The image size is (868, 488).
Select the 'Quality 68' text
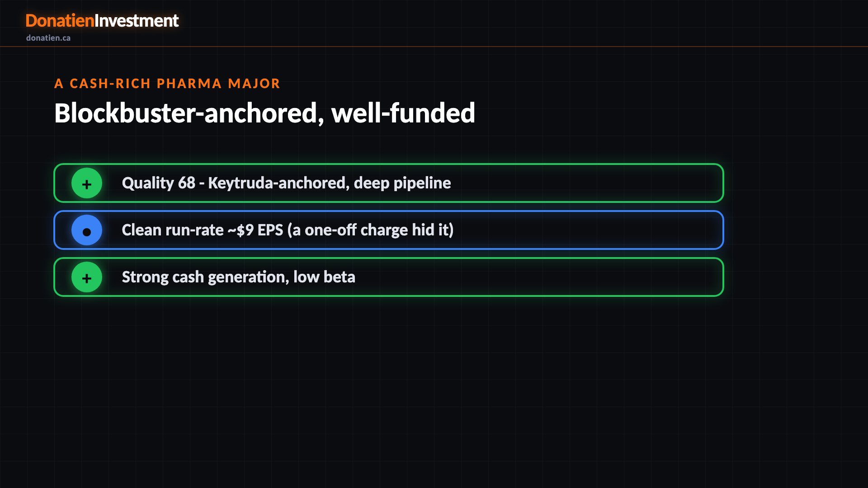(x=159, y=183)
